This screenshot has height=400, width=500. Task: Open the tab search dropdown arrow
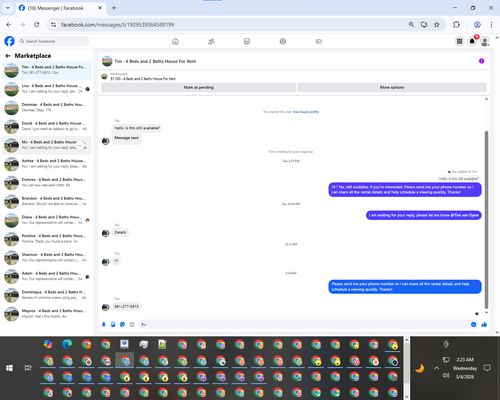point(8,8)
